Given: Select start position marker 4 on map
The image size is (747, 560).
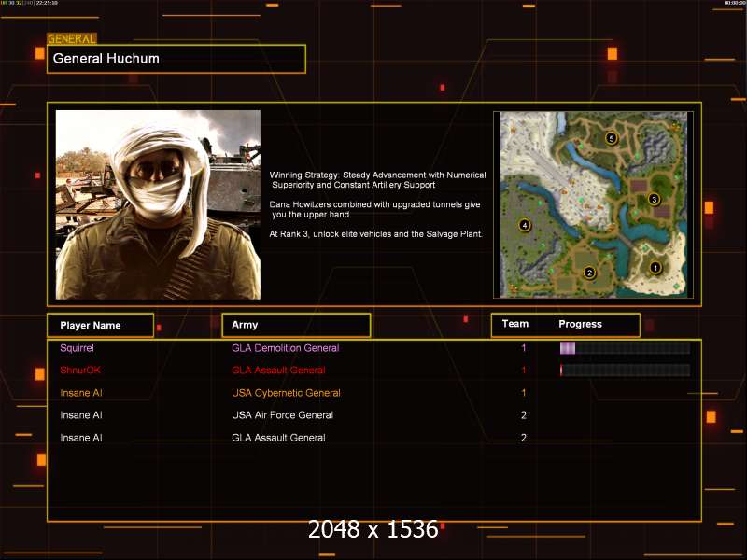Looking at the screenshot, I should (x=525, y=225).
